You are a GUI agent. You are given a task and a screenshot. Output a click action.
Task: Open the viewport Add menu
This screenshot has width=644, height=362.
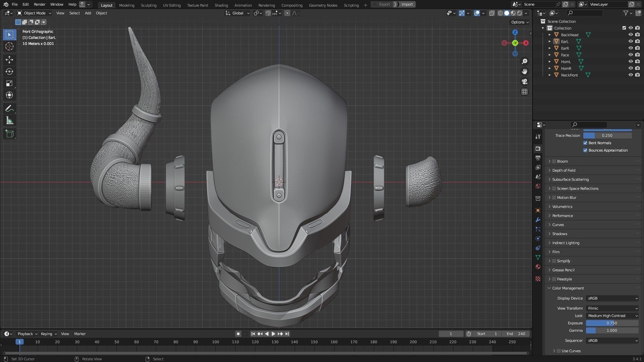click(88, 13)
